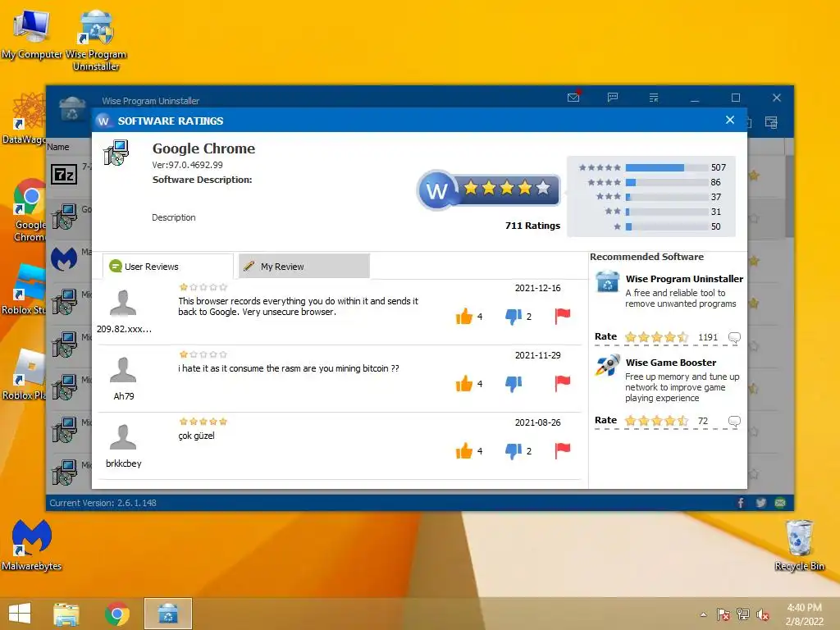
Task: Thumbs down the 209.82.xxx review
Action: [514, 317]
